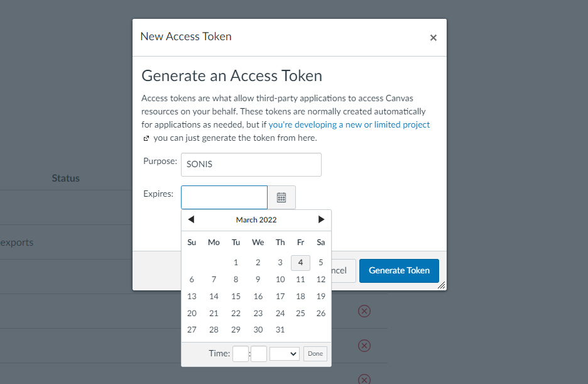Screen dimensions: 588x384
Task: Choose March 31 in the datepicker
Action: click(x=280, y=331)
